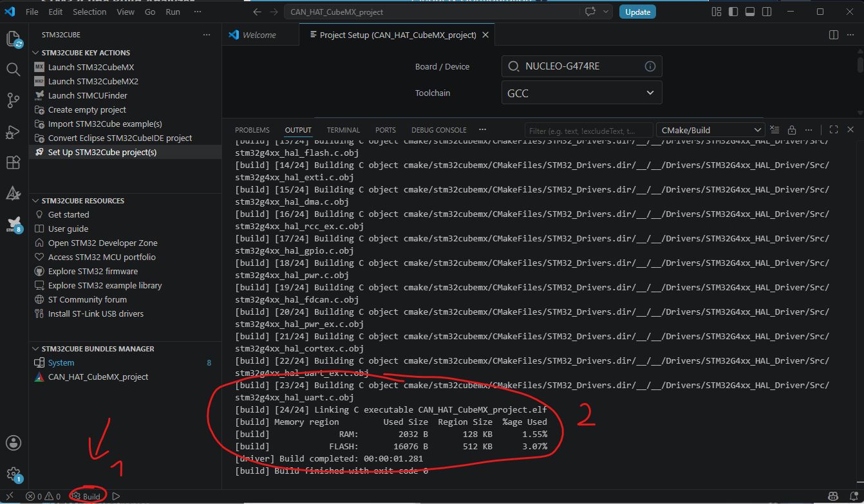Toggle the output auto-scroll lock
864x504 pixels.
[x=792, y=129]
